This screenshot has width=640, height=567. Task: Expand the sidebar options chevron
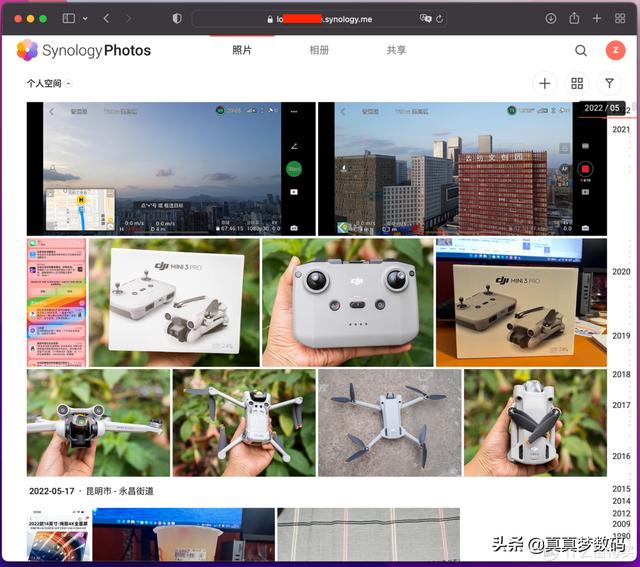click(85, 19)
